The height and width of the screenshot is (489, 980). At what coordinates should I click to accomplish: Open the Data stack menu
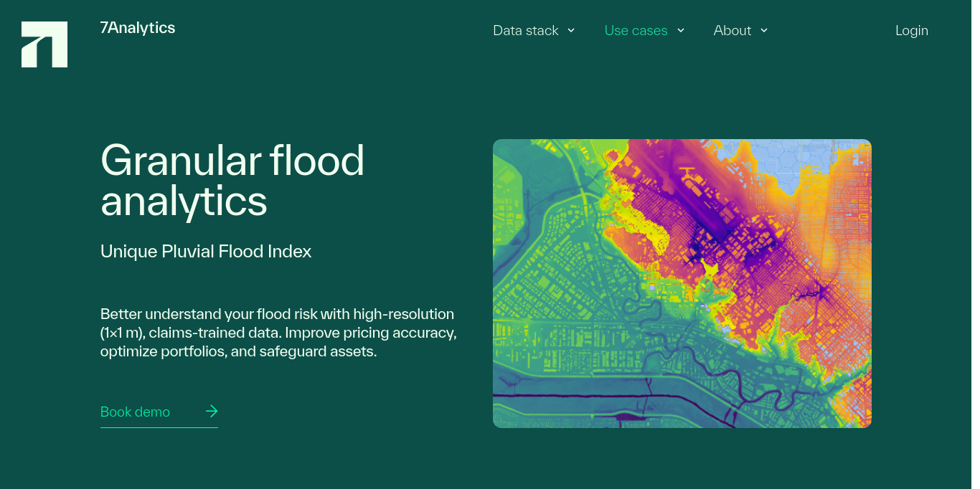pyautogui.click(x=525, y=31)
